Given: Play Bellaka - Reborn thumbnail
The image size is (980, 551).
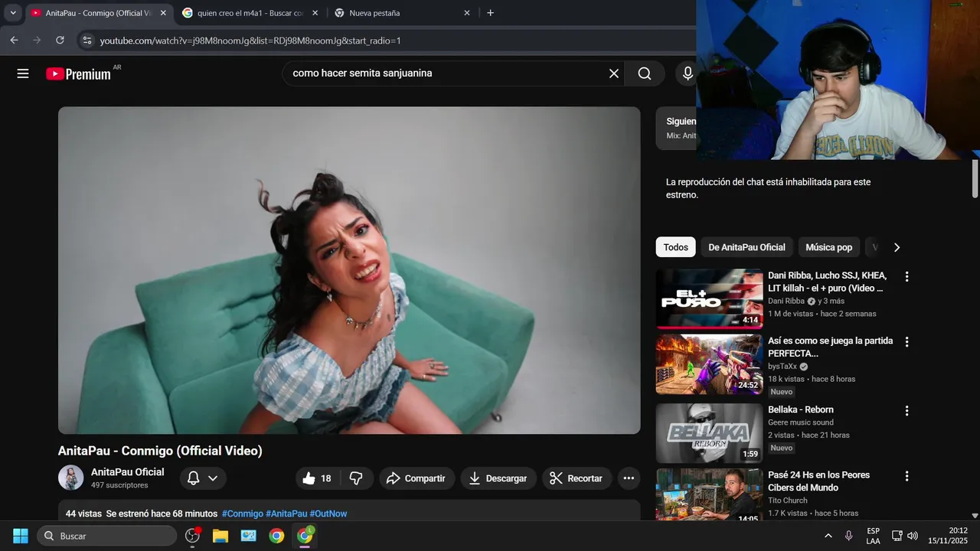Looking at the screenshot, I should (709, 432).
